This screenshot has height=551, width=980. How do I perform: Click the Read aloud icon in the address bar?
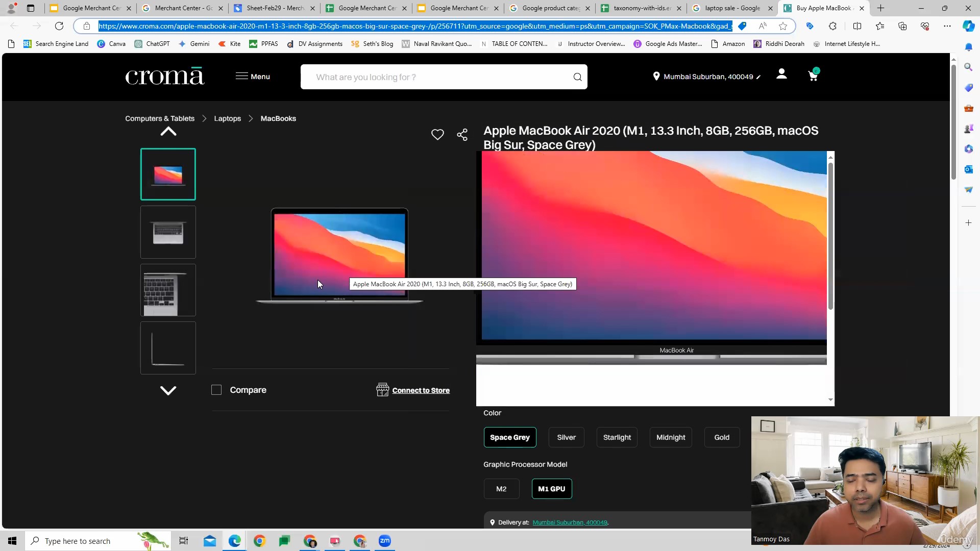pyautogui.click(x=763, y=26)
